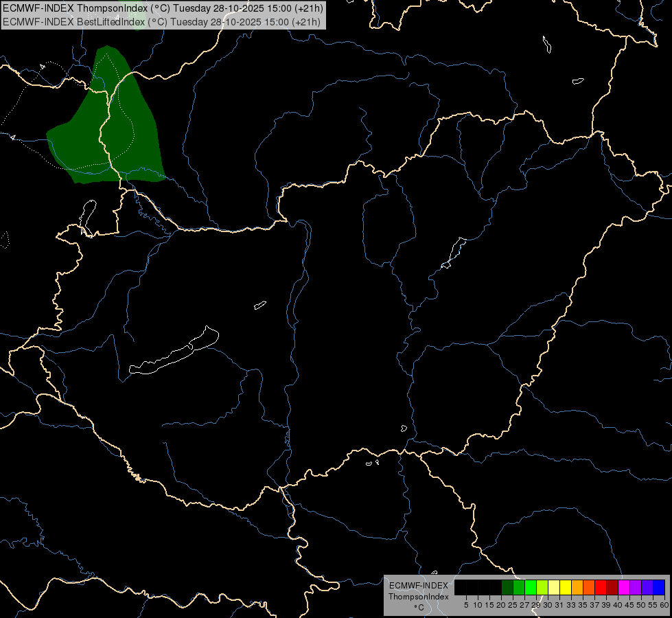672x618 pixels.
Task: Select the blue 55–60 legend swatch
Action: tap(659, 587)
